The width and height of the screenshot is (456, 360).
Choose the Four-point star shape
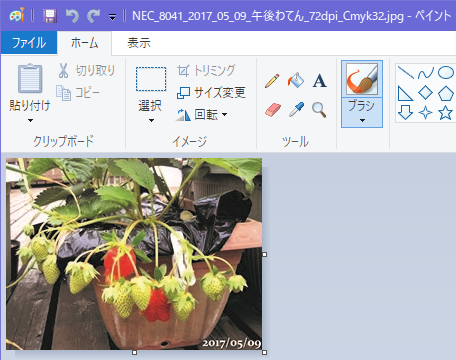pyautogui.click(x=426, y=113)
